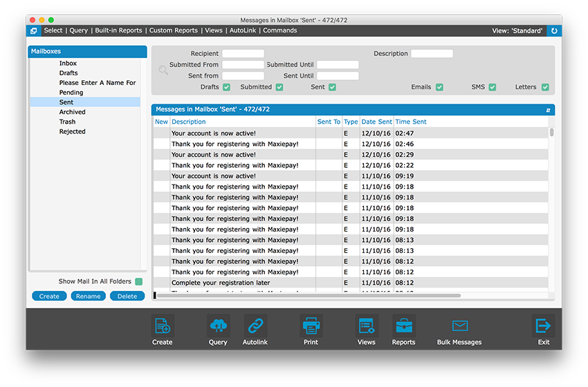Viewport: 588px width, 387px height.
Task: Click the Delete mailbox button
Action: click(x=127, y=296)
